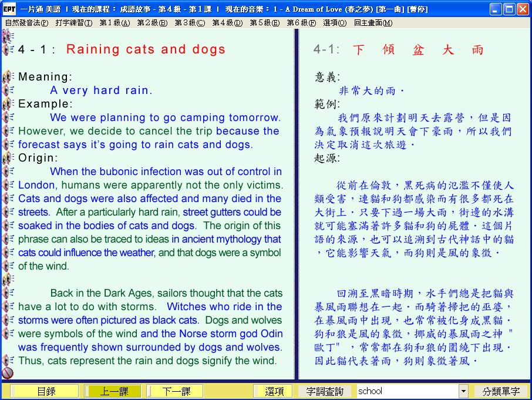Click the speaker icon beside 'Meaning:'
The width and height of the screenshot is (532, 400).
point(8,77)
